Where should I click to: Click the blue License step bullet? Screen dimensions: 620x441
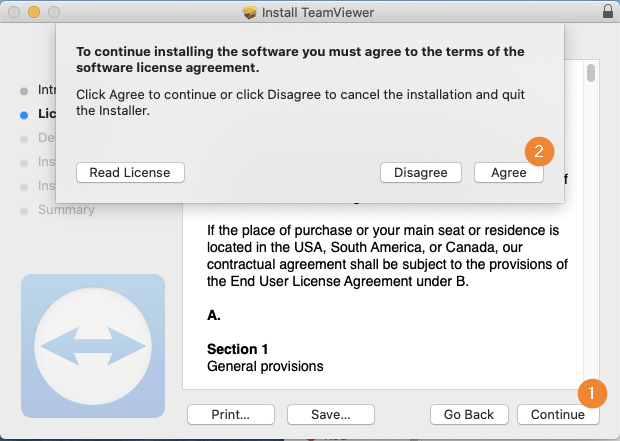point(24,114)
